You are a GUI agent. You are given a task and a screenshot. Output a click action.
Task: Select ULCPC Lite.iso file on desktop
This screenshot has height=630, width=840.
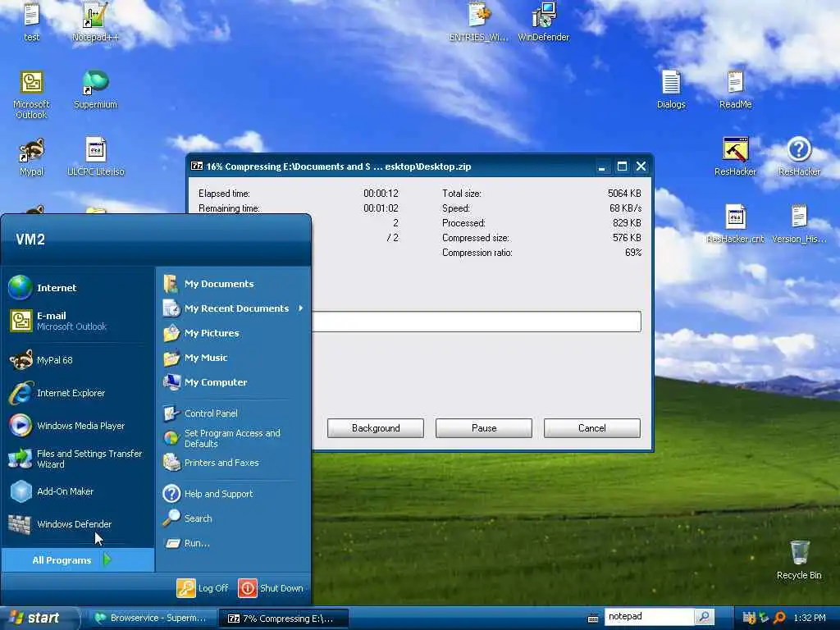tap(95, 157)
